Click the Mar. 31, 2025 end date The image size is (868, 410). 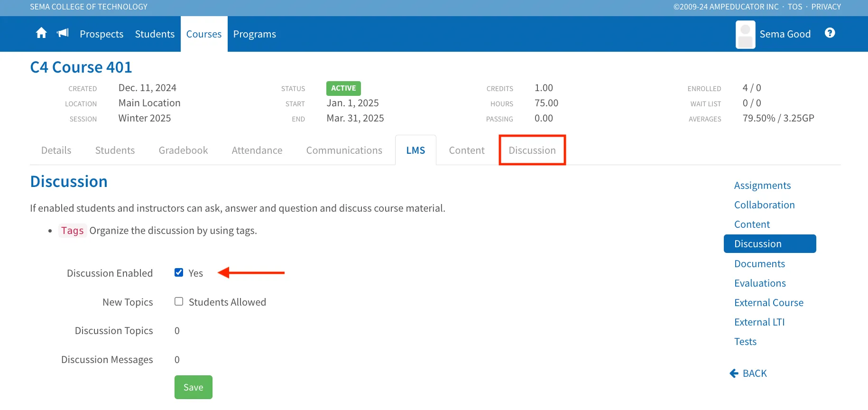[355, 118]
